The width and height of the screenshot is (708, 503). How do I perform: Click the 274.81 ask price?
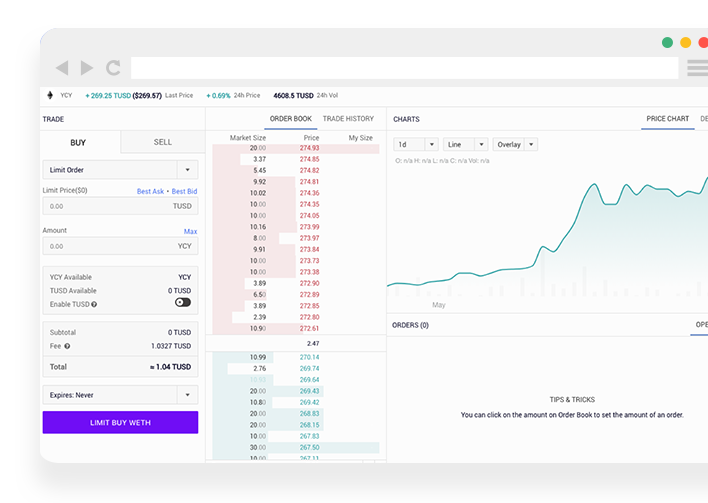(x=309, y=182)
